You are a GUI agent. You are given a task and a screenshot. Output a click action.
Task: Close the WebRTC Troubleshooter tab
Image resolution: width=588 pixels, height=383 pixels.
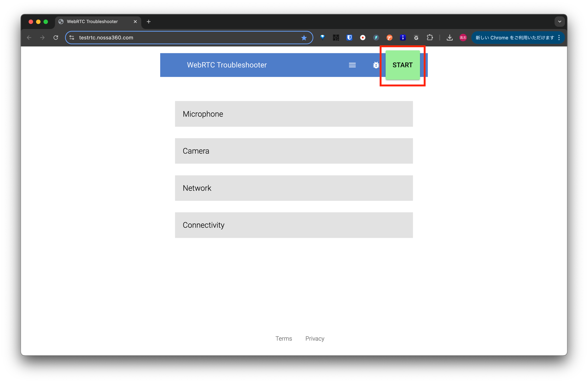point(135,22)
